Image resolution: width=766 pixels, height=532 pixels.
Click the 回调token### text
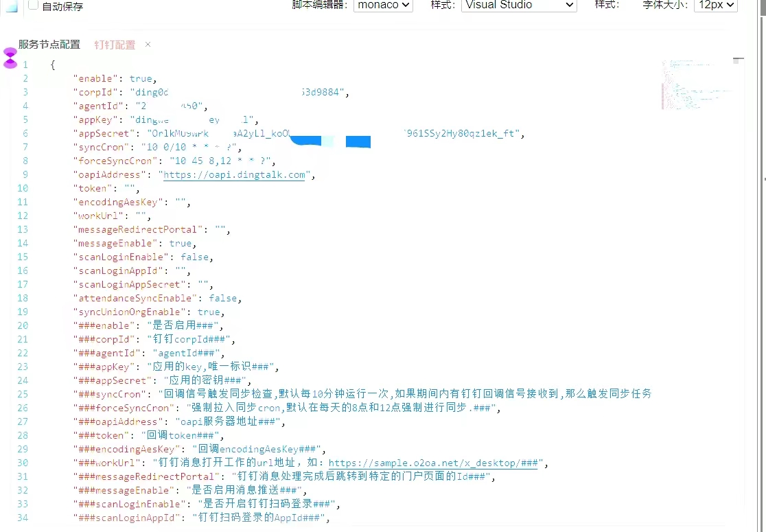(x=181, y=435)
